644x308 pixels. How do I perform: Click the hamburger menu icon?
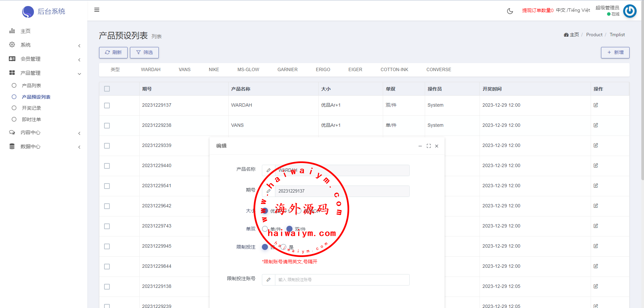pyautogui.click(x=97, y=10)
